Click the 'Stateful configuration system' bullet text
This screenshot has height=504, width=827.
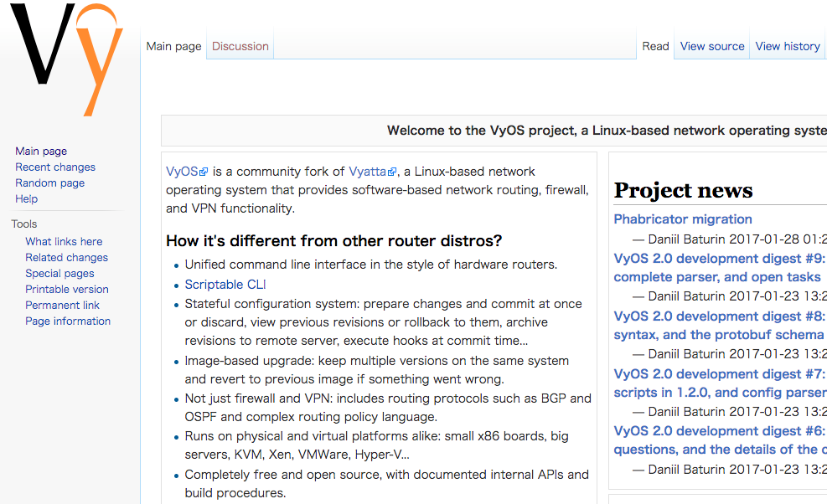384,322
